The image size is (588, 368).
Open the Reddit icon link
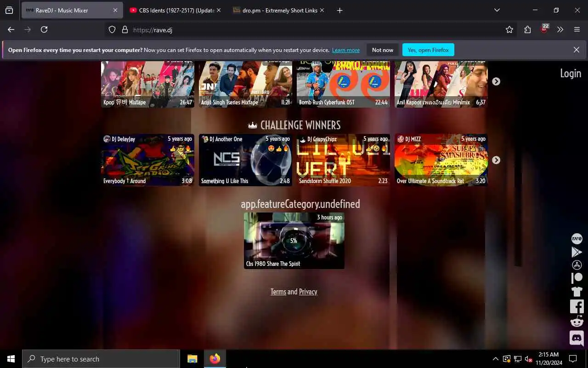tap(577, 322)
